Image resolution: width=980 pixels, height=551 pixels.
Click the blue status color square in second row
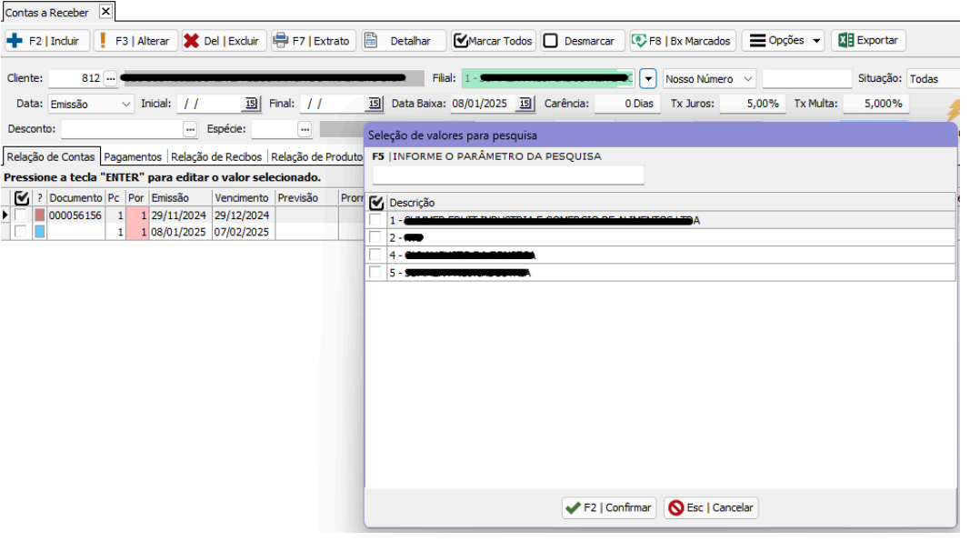pos(39,232)
